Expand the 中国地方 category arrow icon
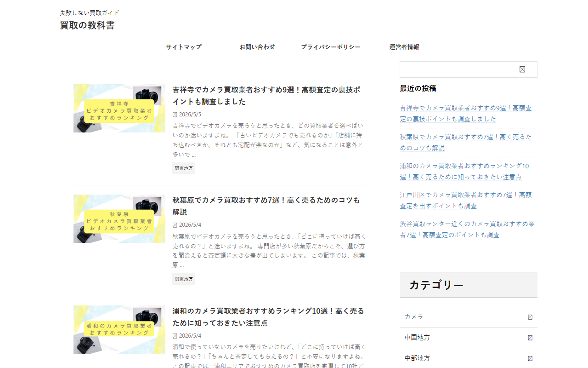This screenshot has height=368, width=588. 530,338
